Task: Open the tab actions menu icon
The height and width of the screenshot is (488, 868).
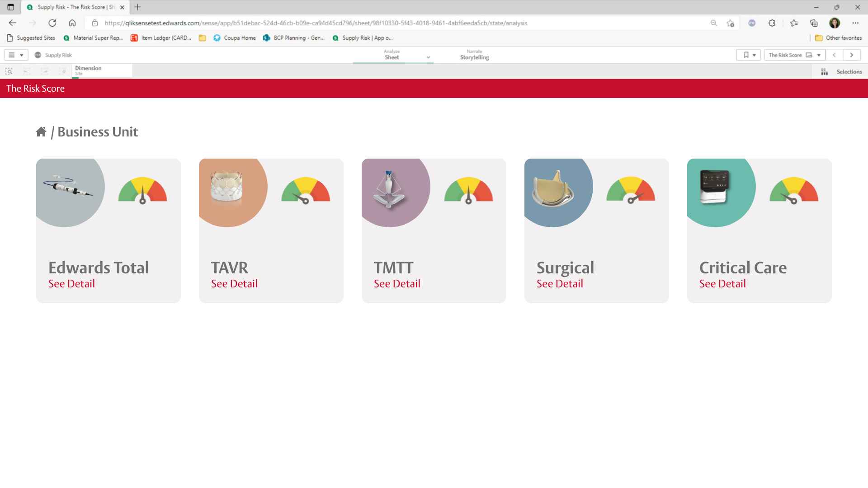Action: point(11,7)
